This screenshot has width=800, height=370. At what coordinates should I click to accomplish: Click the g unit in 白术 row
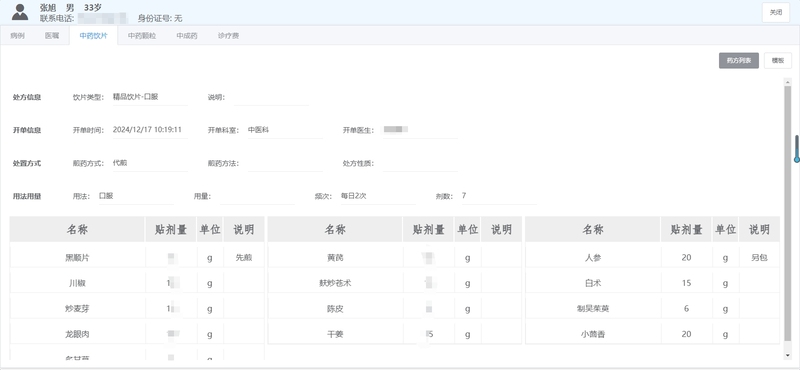[x=726, y=284]
